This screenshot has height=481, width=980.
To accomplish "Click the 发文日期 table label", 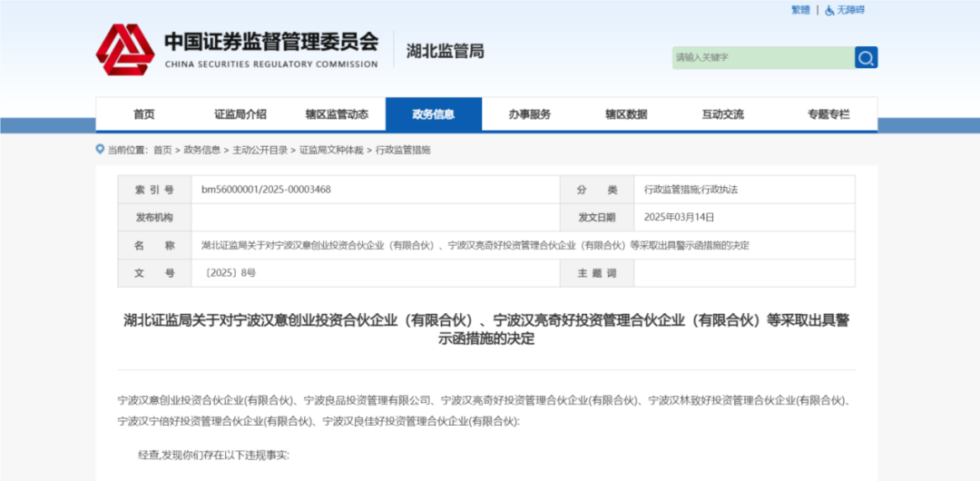I will point(597,218).
